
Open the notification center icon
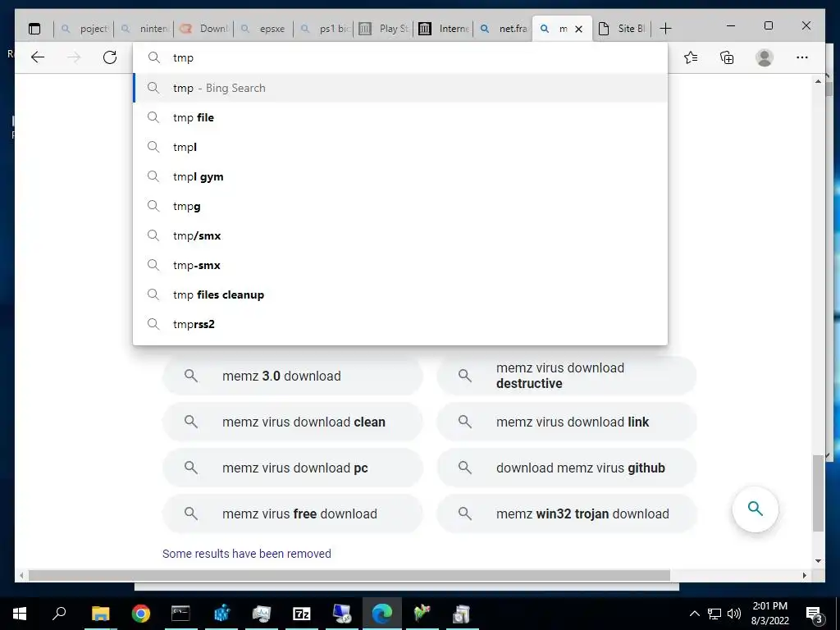point(815,614)
